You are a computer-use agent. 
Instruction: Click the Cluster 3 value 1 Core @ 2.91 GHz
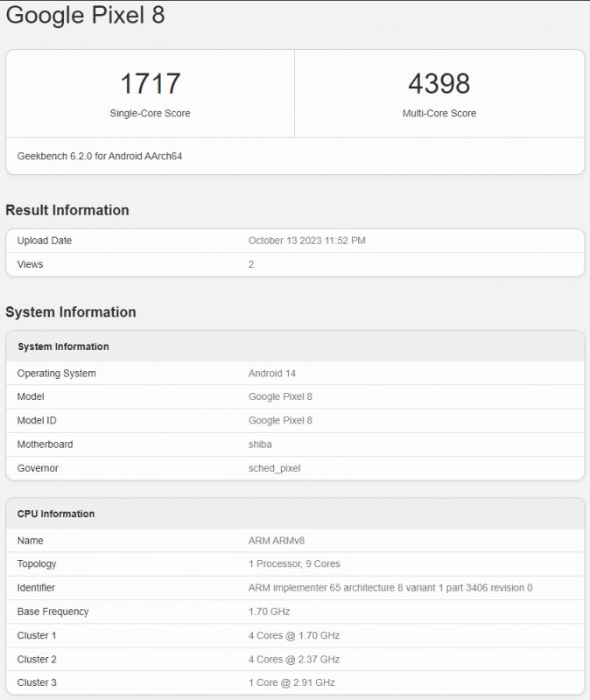click(x=291, y=682)
